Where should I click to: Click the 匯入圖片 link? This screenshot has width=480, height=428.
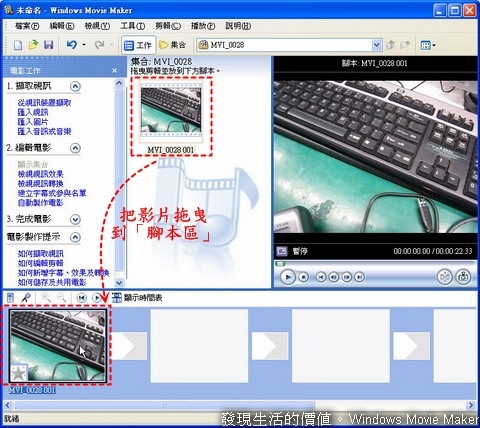tap(33, 122)
